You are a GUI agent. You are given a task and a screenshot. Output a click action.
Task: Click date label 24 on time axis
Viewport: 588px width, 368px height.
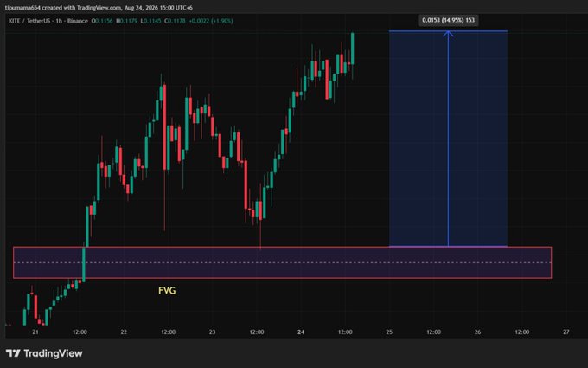(301, 332)
